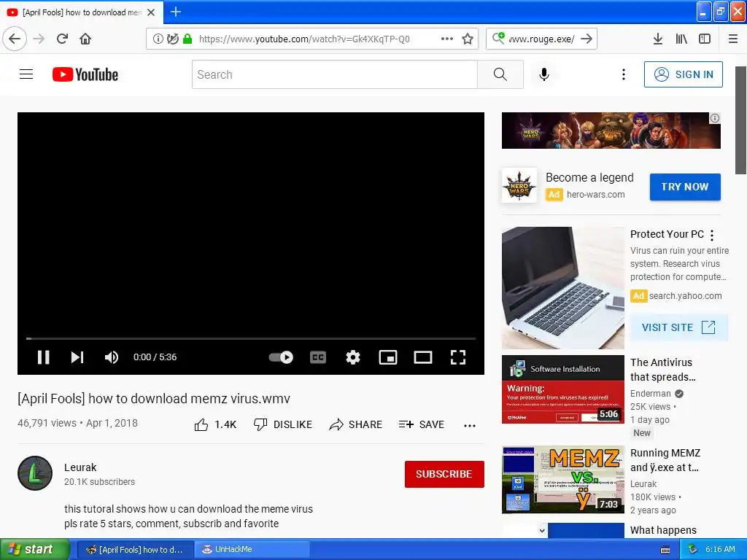Click the green padlock security icon
The height and width of the screenshot is (560, 747).
click(187, 39)
